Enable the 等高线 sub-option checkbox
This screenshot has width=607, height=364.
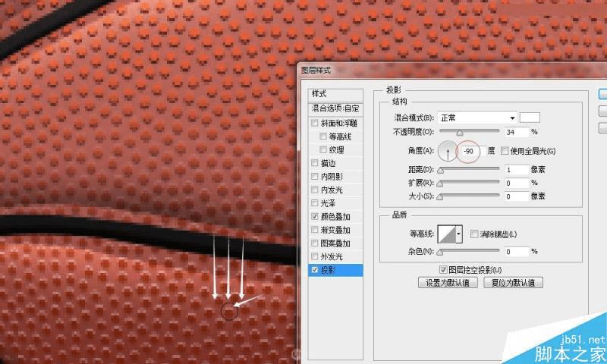(323, 136)
